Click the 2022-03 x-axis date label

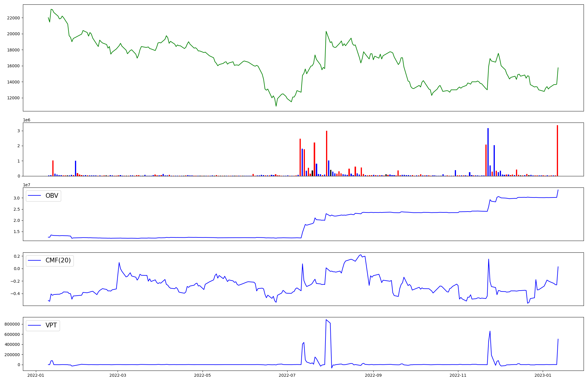pyautogui.click(x=118, y=375)
